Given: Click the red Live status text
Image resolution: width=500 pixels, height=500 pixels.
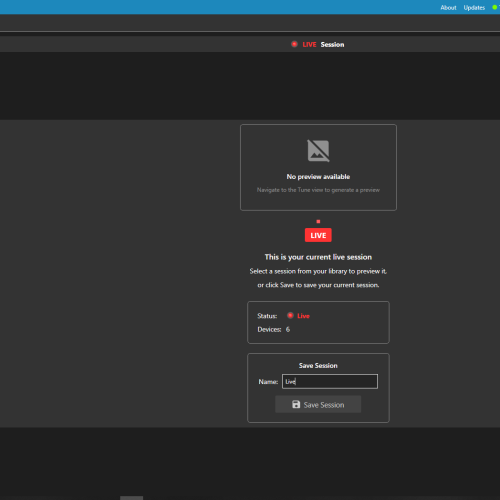Looking at the screenshot, I should coord(303,316).
